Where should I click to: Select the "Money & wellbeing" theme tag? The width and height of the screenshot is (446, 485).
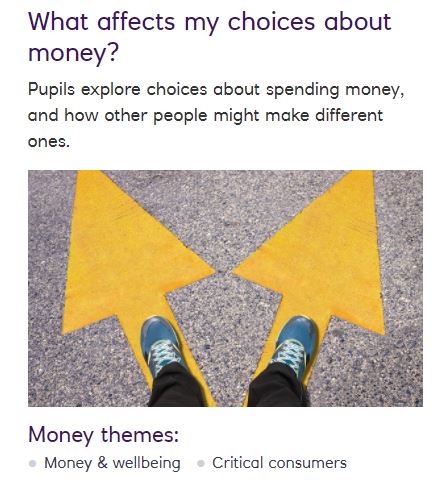(112, 463)
